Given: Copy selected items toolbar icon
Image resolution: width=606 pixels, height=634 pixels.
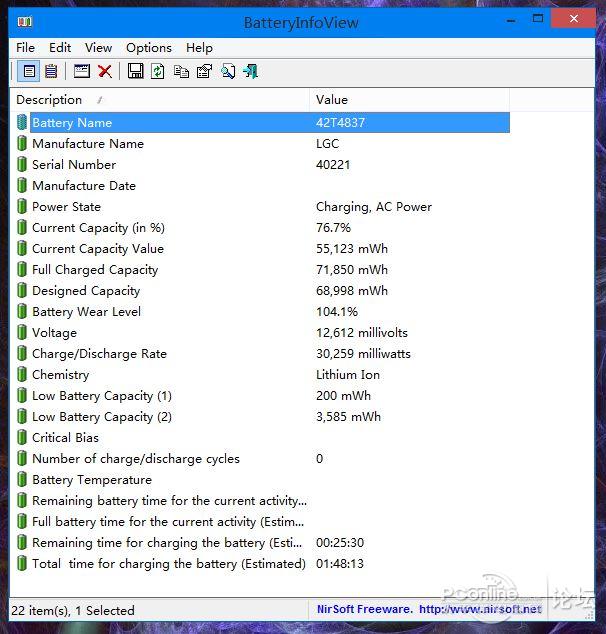Looking at the screenshot, I should click(181, 72).
